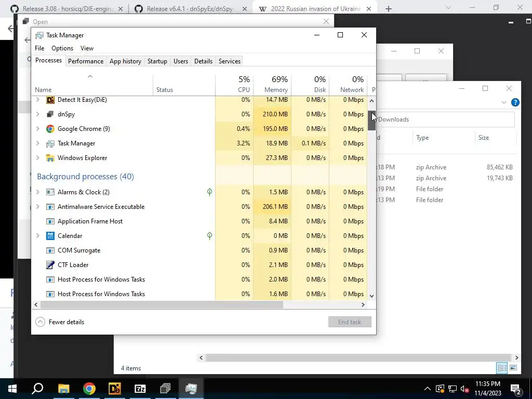The image size is (532, 399).
Task: Select the Google Chrome process icon
Action: (50, 129)
